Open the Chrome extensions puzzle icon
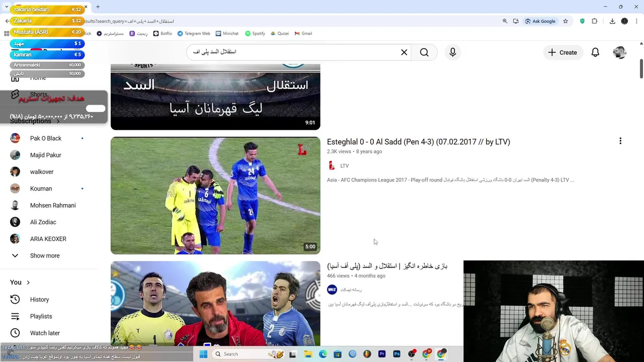The width and height of the screenshot is (644, 362). (x=595, y=21)
